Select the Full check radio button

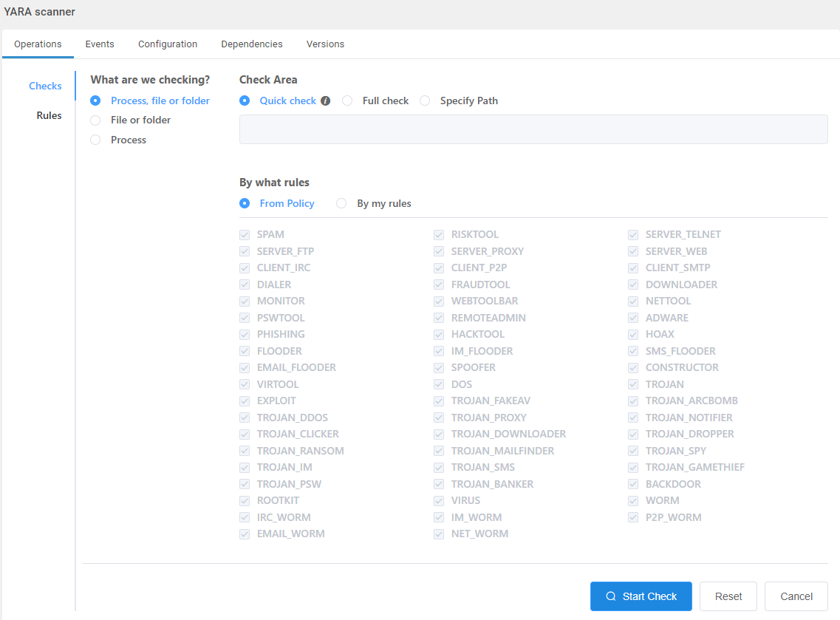(347, 101)
